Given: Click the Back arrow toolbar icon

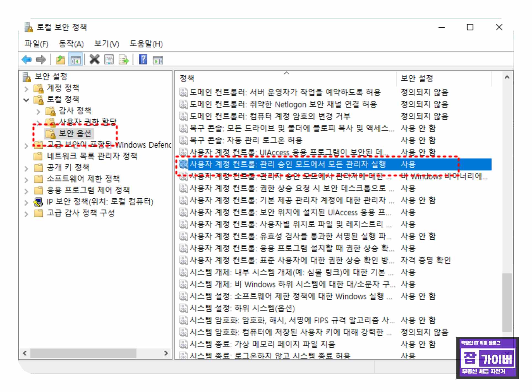Looking at the screenshot, I should (x=26, y=59).
